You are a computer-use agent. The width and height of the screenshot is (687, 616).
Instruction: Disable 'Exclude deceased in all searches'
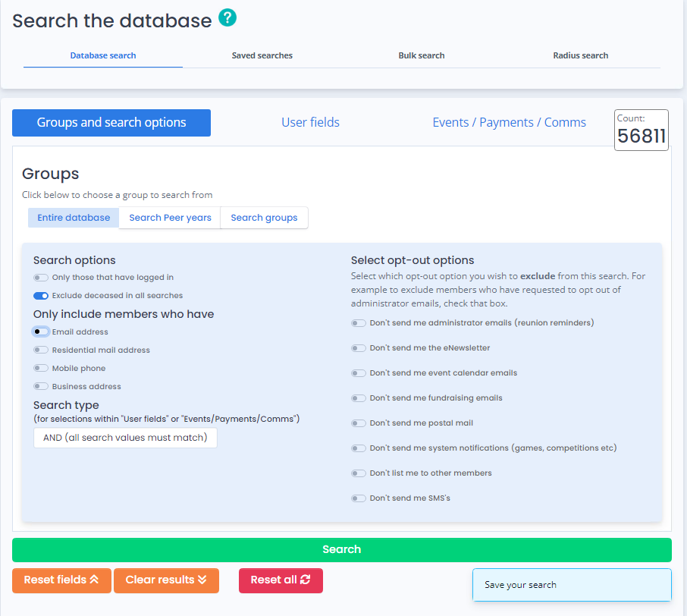point(41,296)
